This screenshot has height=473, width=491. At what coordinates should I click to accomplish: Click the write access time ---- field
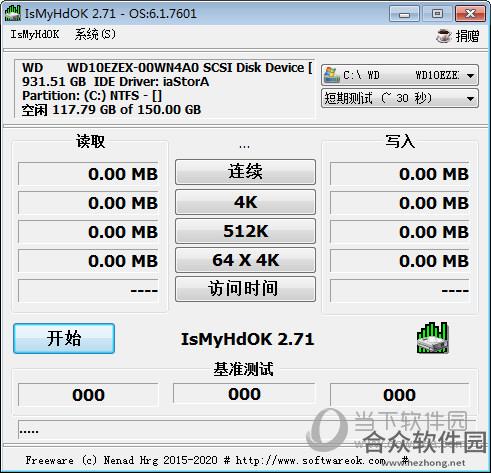click(x=400, y=291)
